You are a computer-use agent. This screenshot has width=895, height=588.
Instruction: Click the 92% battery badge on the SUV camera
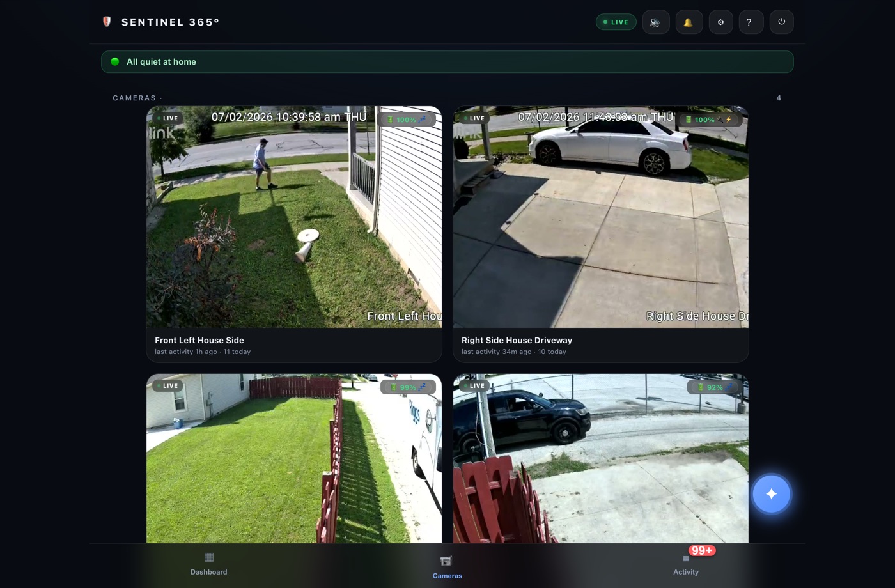[x=715, y=387]
